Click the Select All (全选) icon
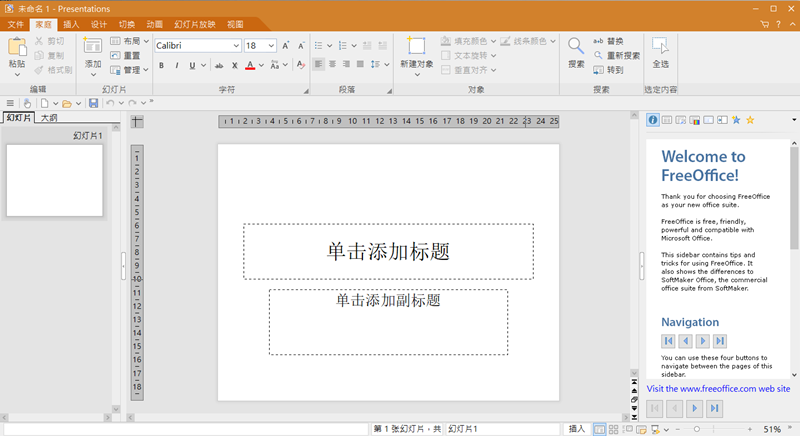This screenshot has width=800, height=436. point(660,46)
